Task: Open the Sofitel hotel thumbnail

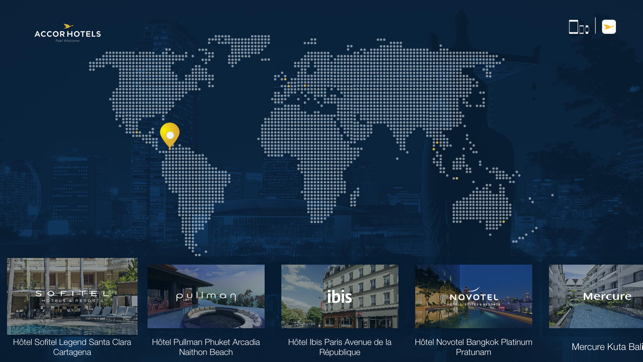Action: coord(72,296)
